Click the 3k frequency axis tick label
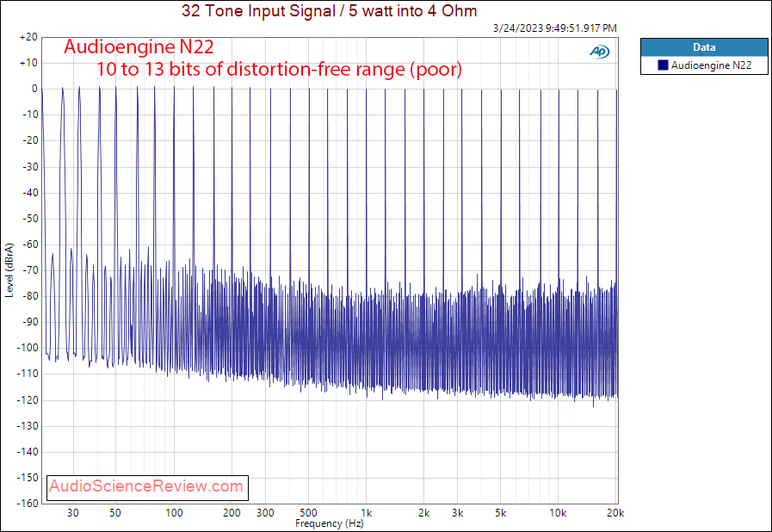This screenshot has width=772, height=532. [458, 513]
